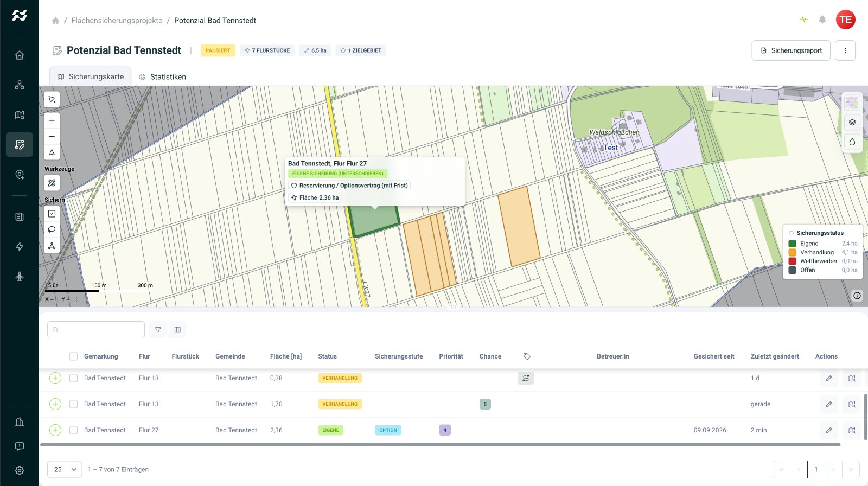The width and height of the screenshot is (868, 486).
Task: Click the map info icon
Action: 857,296
